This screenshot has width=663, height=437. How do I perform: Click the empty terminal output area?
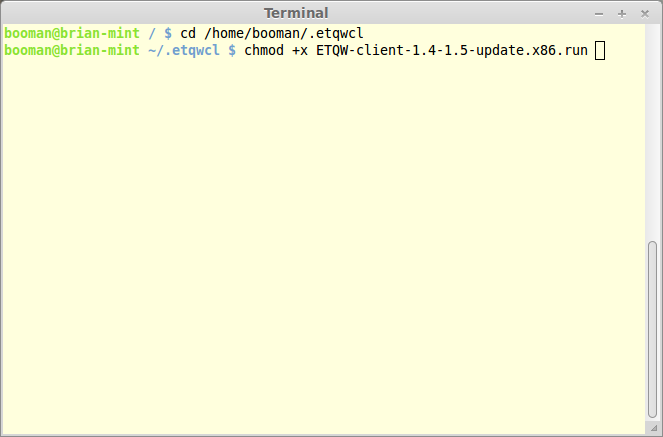click(323, 245)
